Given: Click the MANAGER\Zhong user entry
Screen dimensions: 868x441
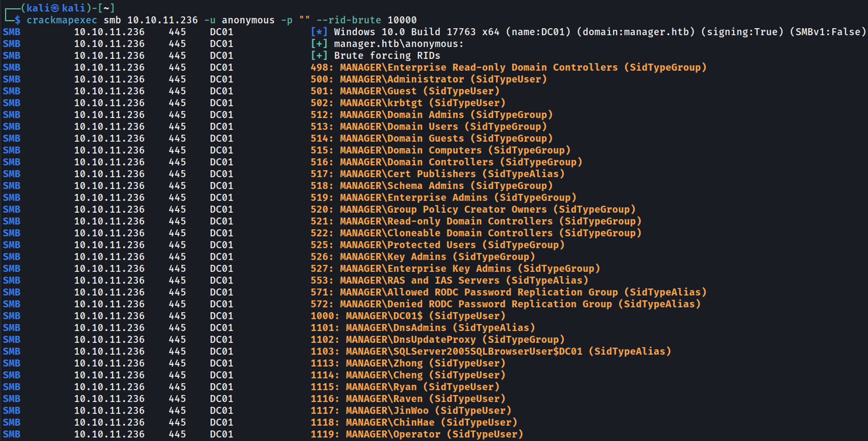Looking at the screenshot, I should point(384,363).
